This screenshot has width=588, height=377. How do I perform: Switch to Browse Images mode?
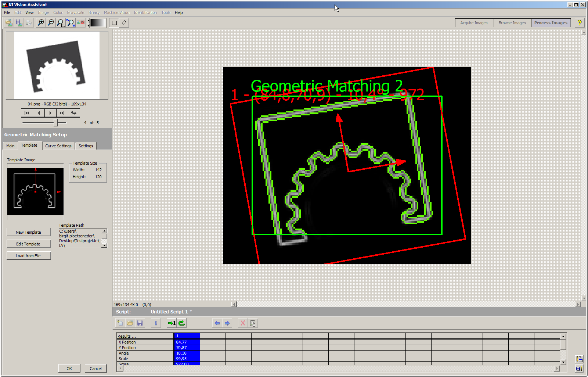[512, 23]
